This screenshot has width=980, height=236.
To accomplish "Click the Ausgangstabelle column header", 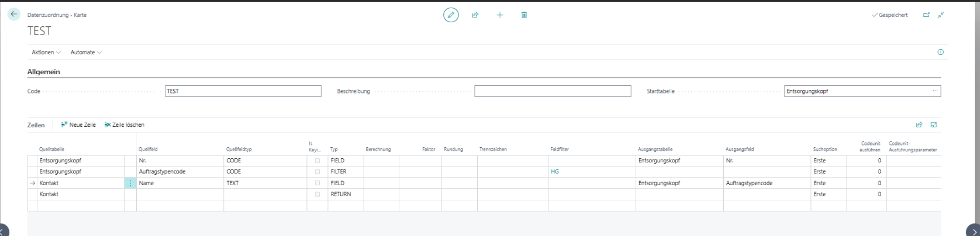I will point(655,150).
